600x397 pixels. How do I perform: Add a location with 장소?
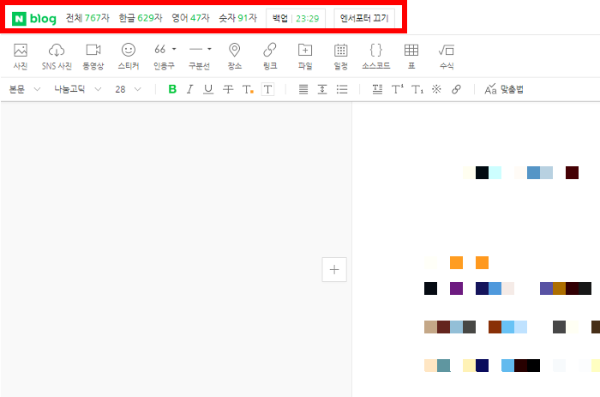[x=235, y=56]
